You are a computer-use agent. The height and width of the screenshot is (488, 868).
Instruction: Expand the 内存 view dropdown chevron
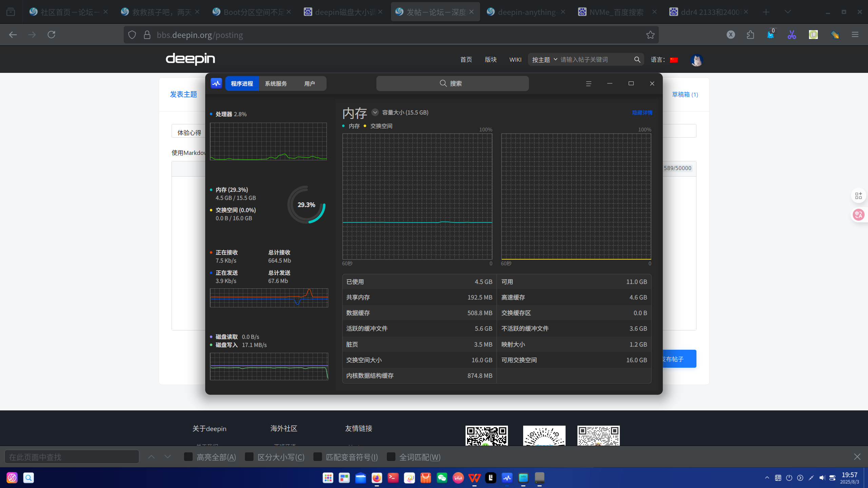[375, 112]
